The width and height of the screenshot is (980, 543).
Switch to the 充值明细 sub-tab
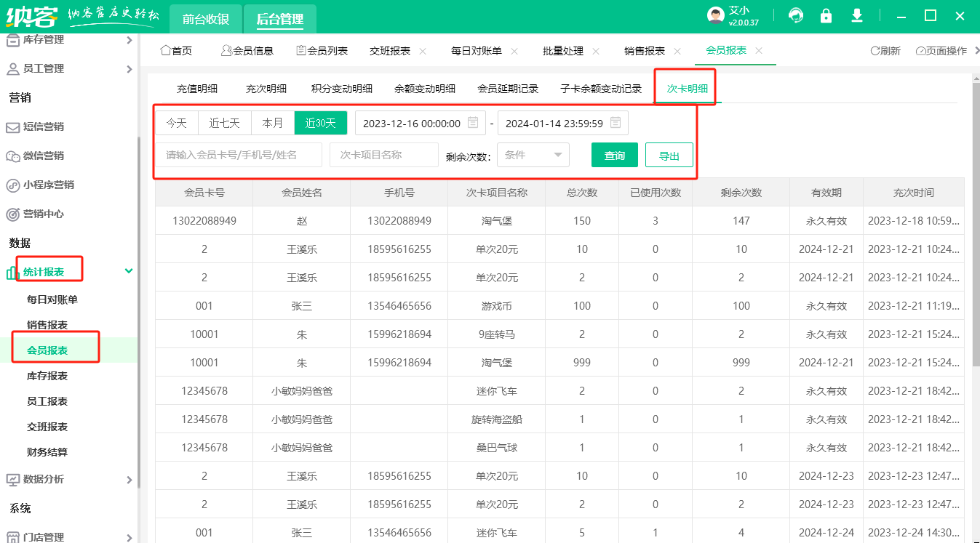[x=197, y=89]
